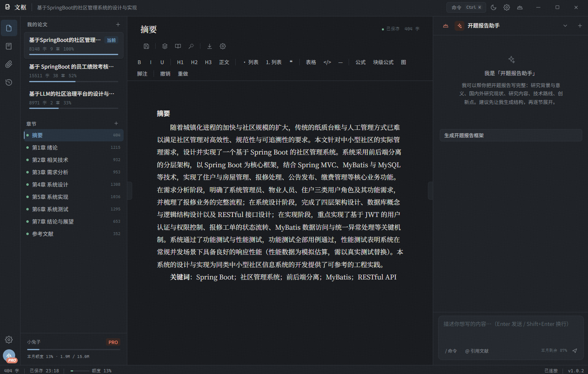
Task: Apply H3 heading style
Action: 208,62
